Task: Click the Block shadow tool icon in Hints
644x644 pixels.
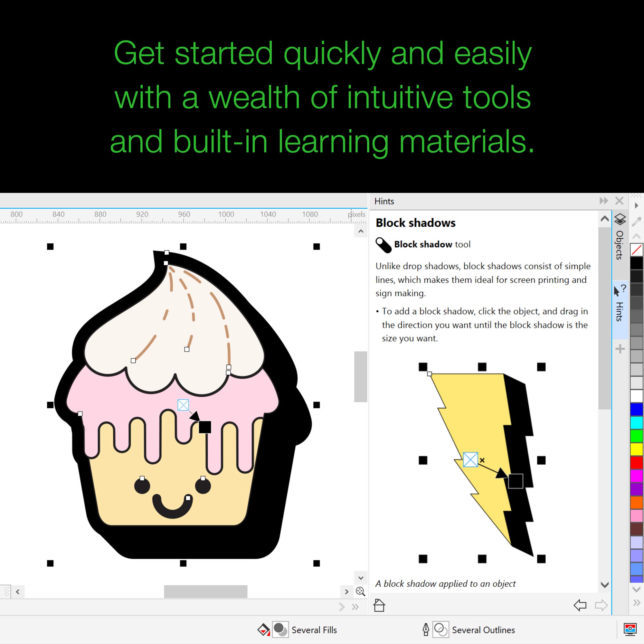Action: pos(383,245)
